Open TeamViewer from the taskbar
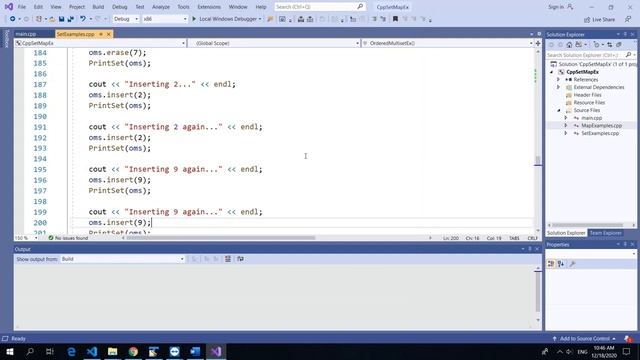Viewport: 640px width, 360px height. (175, 351)
